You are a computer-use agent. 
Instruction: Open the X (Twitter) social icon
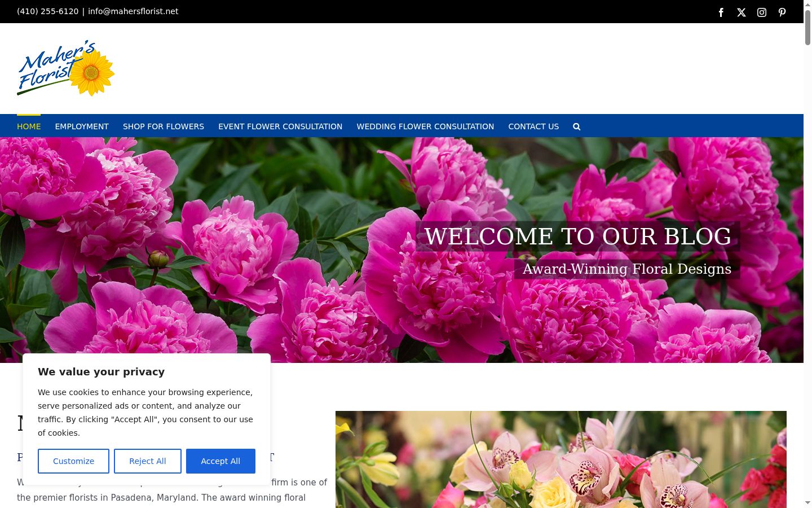click(741, 12)
